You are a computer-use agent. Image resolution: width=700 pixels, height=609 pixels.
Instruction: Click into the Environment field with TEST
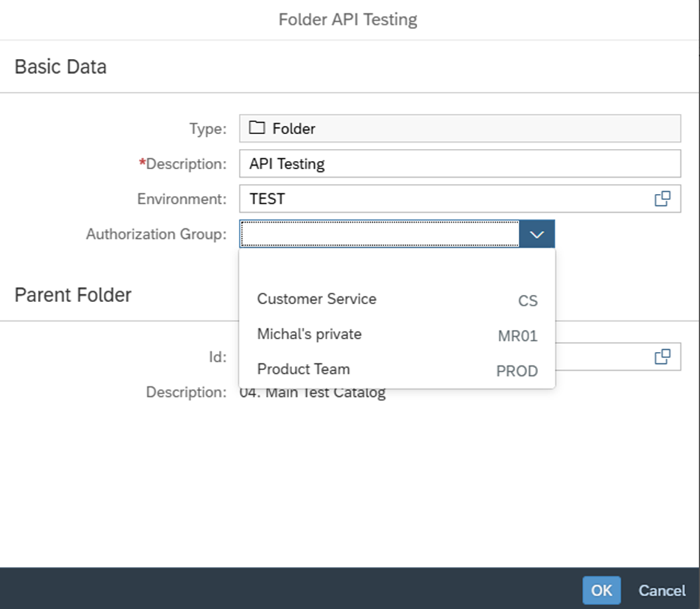[442, 199]
